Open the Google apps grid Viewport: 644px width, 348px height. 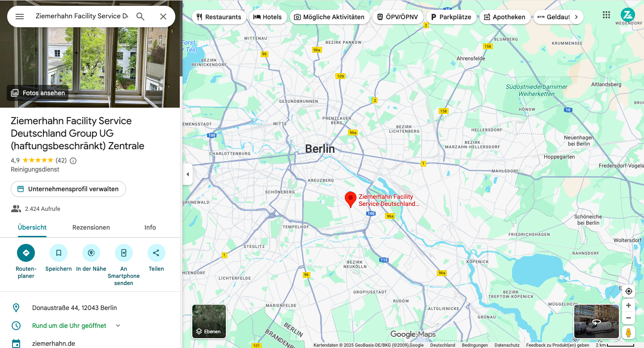pyautogui.click(x=606, y=15)
